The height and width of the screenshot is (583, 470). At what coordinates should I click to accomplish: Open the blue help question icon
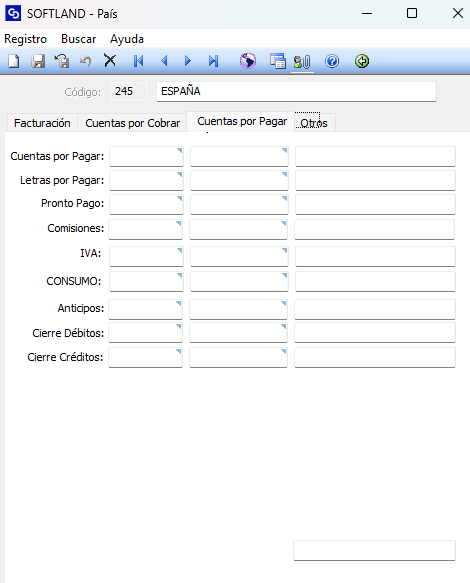click(x=332, y=61)
